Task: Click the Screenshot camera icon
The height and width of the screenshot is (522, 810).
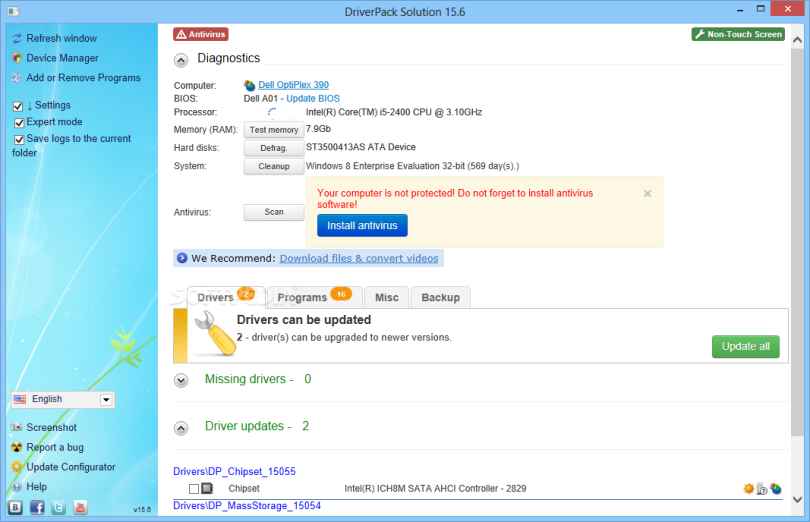Action: [x=17, y=428]
